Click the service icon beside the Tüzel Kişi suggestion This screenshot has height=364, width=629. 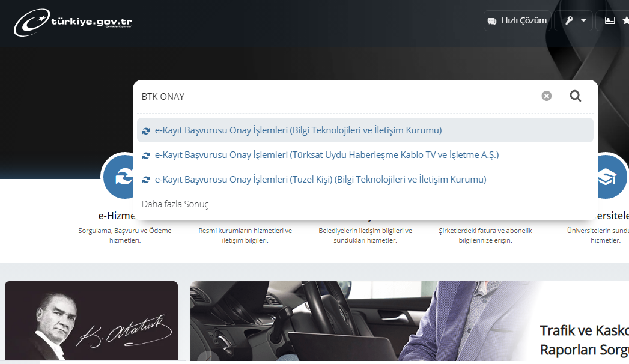[146, 180]
